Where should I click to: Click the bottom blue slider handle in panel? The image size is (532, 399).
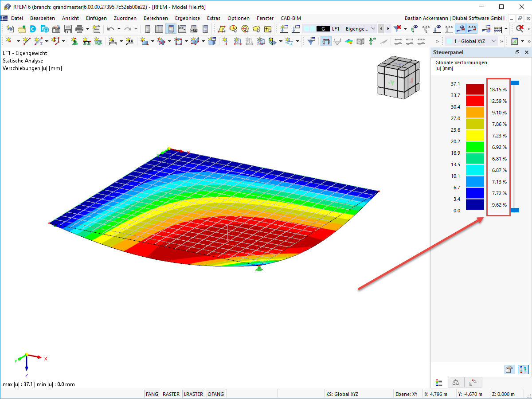click(514, 210)
